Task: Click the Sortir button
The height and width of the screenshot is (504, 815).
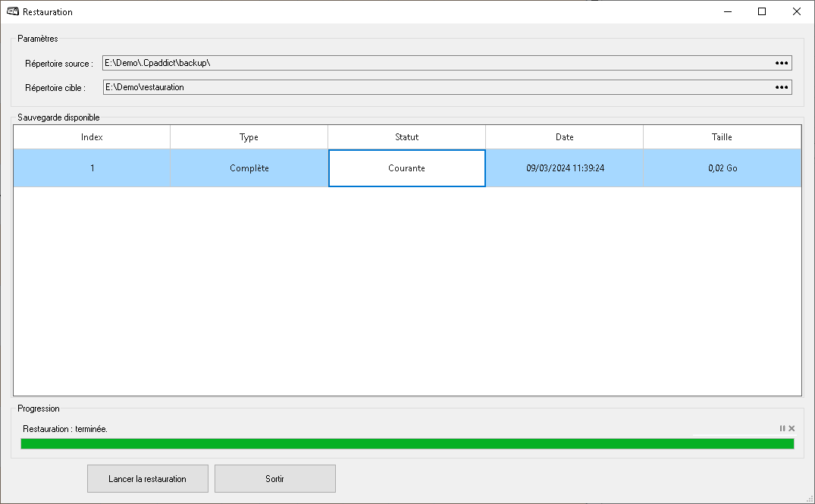Action: (x=274, y=479)
